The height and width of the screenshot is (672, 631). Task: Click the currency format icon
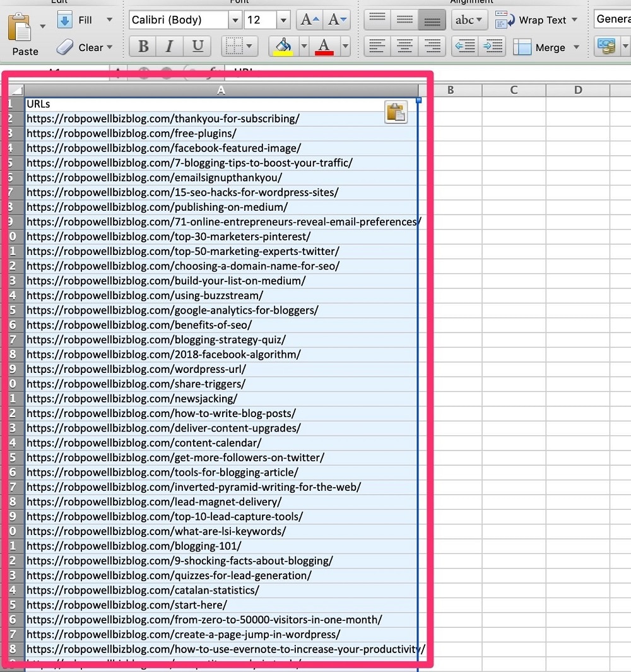(606, 46)
